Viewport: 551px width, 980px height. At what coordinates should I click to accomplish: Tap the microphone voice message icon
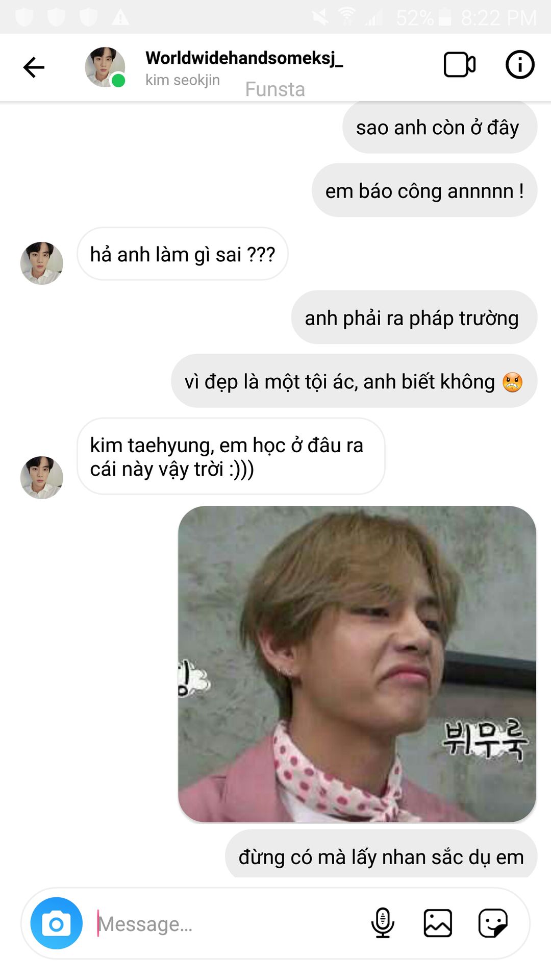point(383,923)
